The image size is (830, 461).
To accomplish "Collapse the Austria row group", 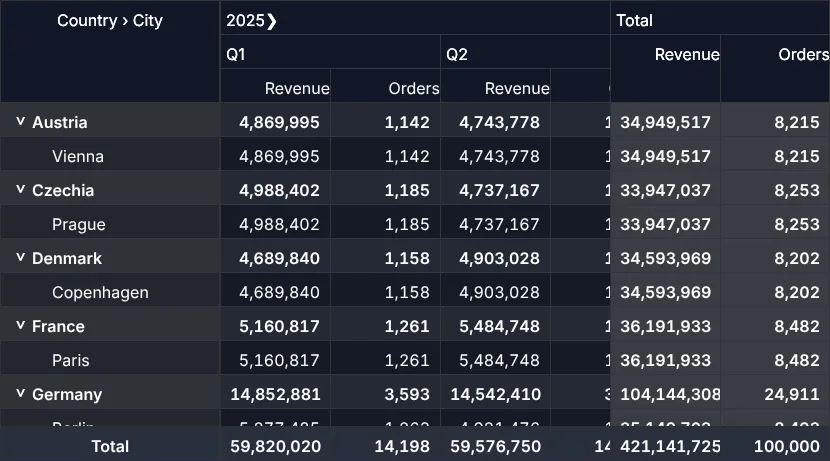I will point(21,122).
